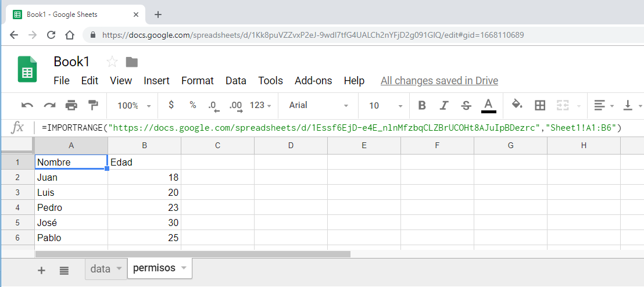Click the Undo arrow in toolbar
The width and height of the screenshot is (644, 287).
point(27,105)
